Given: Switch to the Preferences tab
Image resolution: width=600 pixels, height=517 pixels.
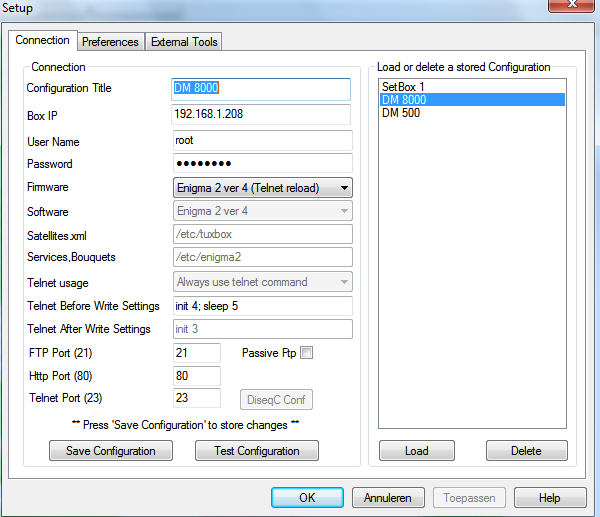Looking at the screenshot, I should [111, 41].
